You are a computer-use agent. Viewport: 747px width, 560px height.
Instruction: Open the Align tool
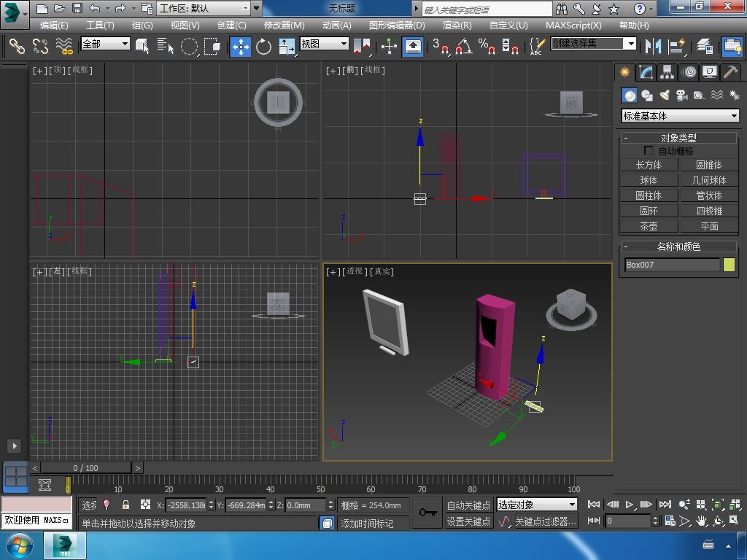pos(676,46)
